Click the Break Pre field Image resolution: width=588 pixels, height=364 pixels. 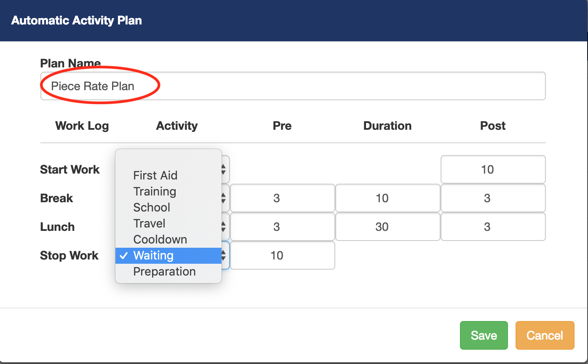point(282,198)
